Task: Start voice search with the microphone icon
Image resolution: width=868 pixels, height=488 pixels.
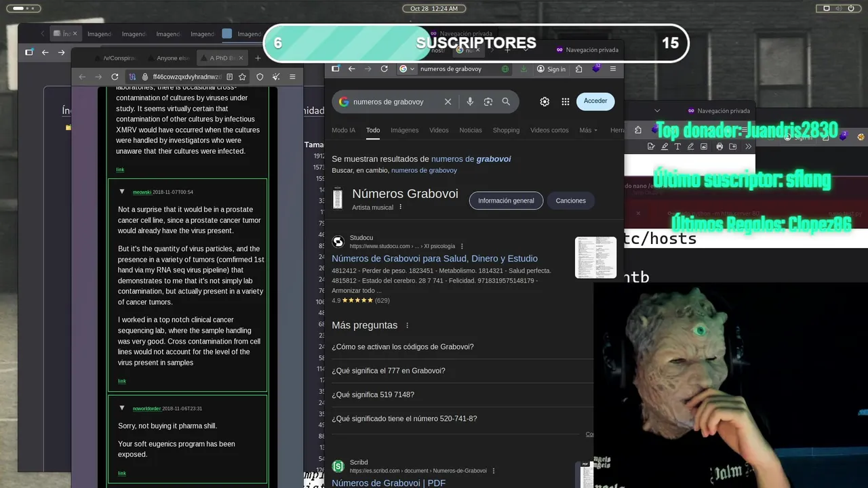Action: pos(470,102)
